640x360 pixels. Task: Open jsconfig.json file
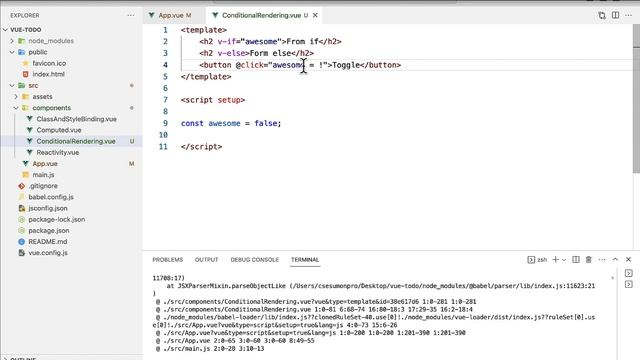click(48, 208)
